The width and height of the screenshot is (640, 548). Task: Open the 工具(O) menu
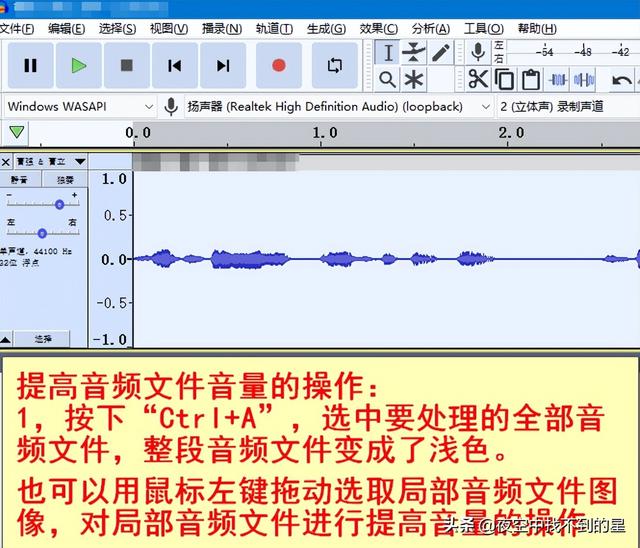click(x=484, y=29)
